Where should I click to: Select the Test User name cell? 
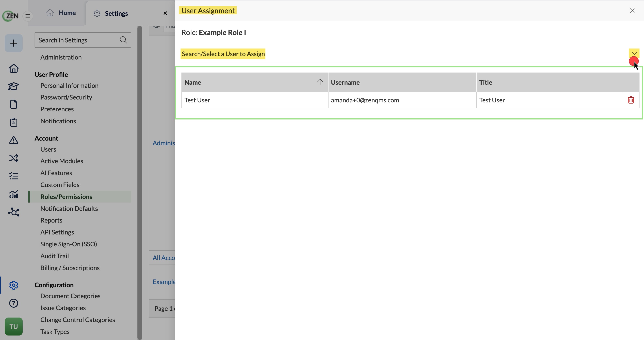click(254, 100)
